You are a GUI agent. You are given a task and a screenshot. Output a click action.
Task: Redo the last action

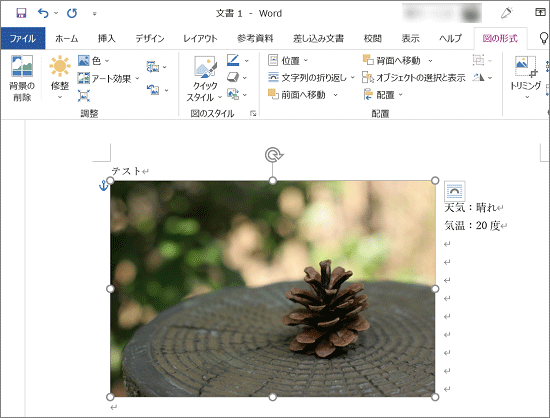coord(72,13)
